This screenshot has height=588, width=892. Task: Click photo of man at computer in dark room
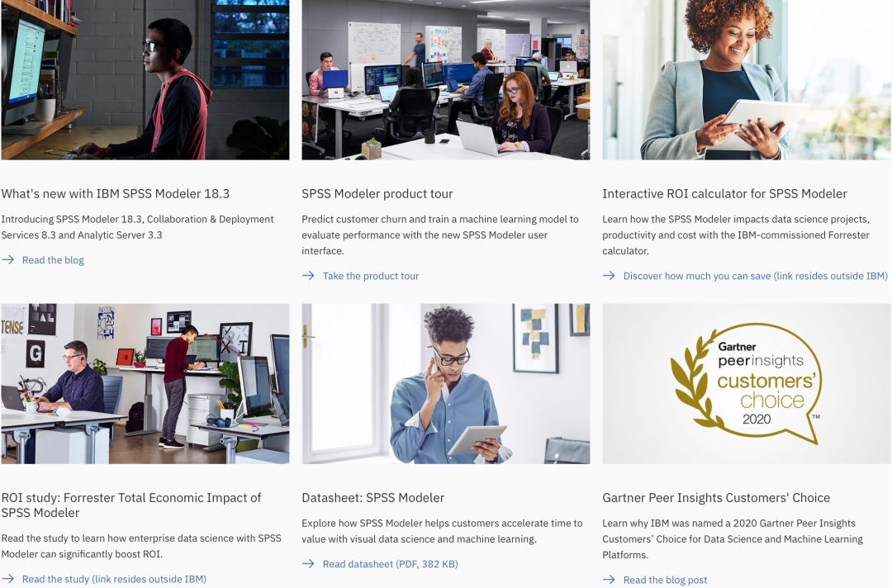tap(145, 79)
